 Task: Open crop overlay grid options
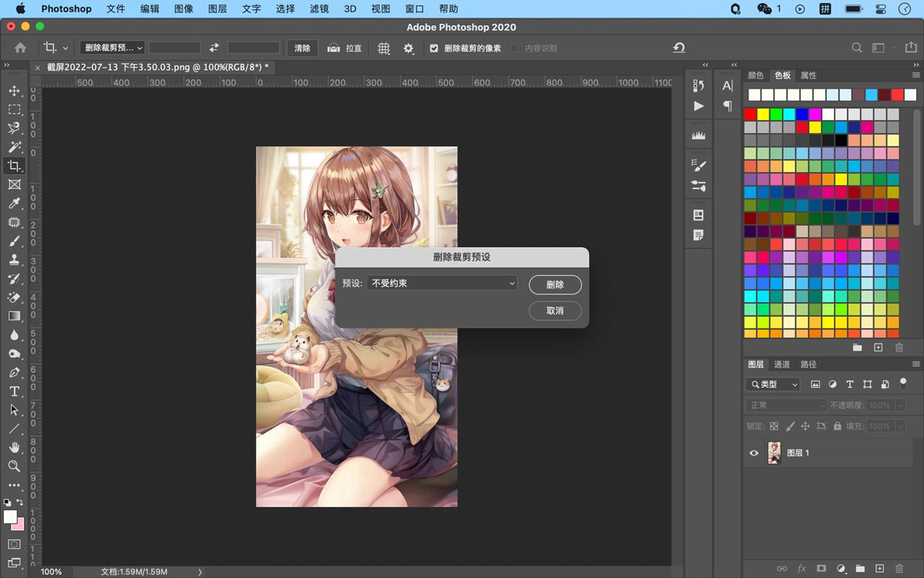383,48
